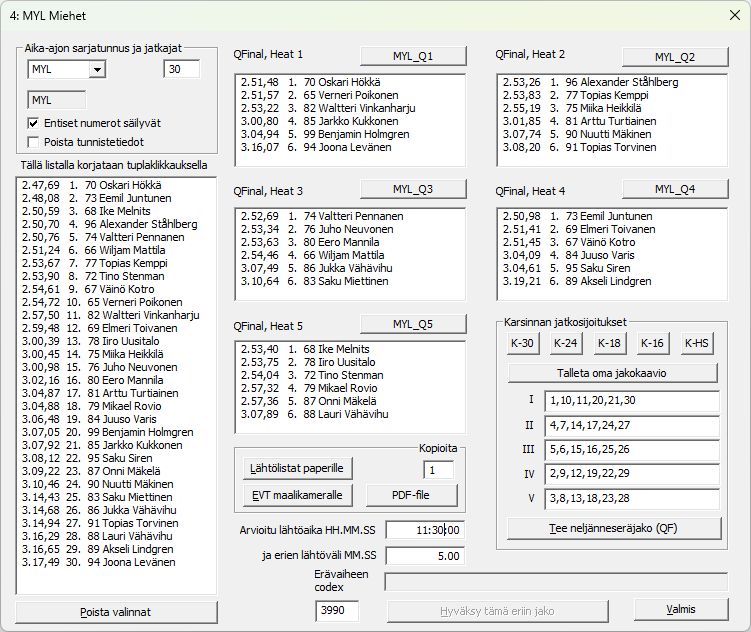Click the MYL_Q1 heat button

click(x=412, y=56)
